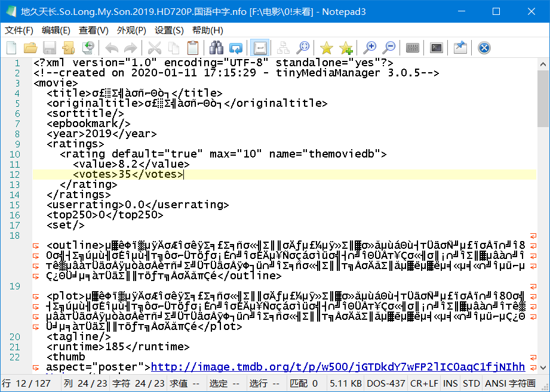Click the 字符 24 / 23 status field
The height and width of the screenshot is (392, 550).
pos(138,383)
